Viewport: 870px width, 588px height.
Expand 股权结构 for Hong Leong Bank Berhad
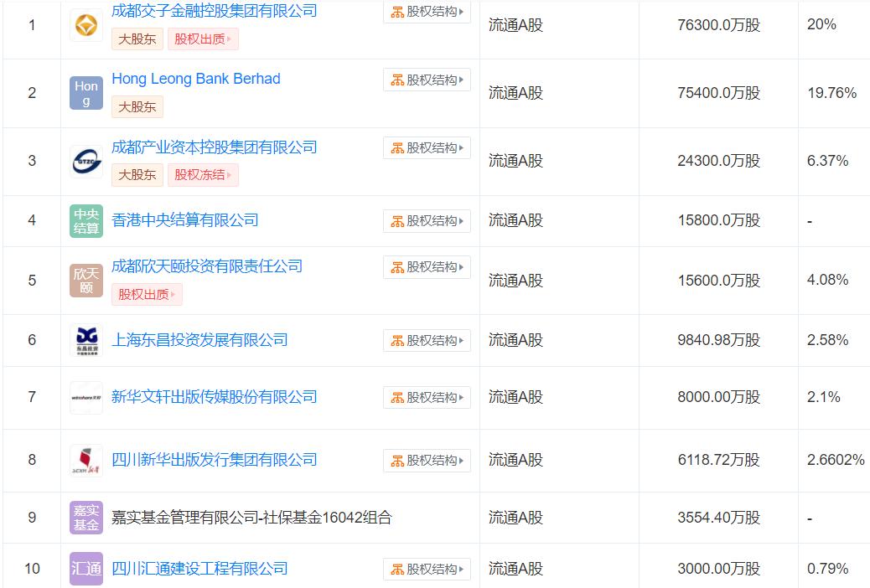[x=427, y=80]
